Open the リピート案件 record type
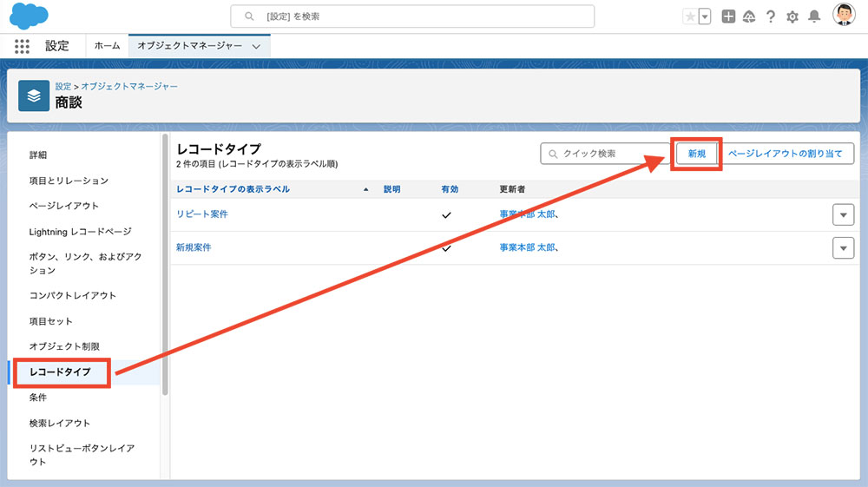 point(202,214)
